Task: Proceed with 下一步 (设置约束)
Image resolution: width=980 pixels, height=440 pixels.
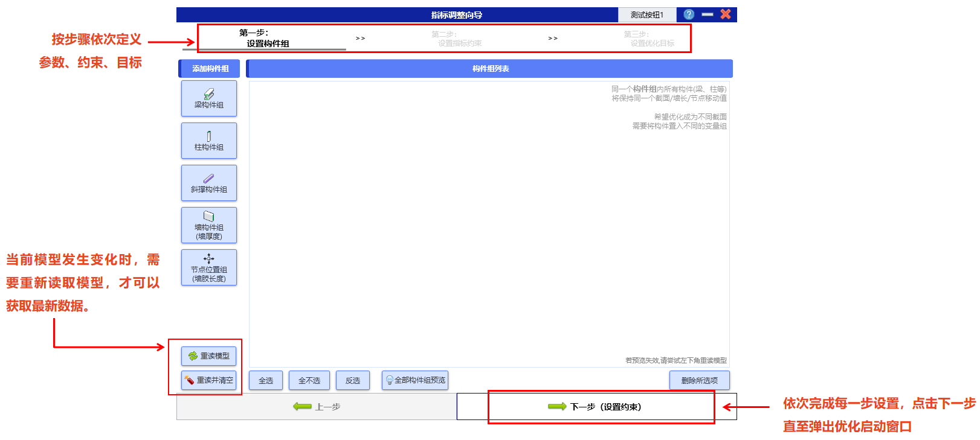Action: pyautogui.click(x=596, y=407)
